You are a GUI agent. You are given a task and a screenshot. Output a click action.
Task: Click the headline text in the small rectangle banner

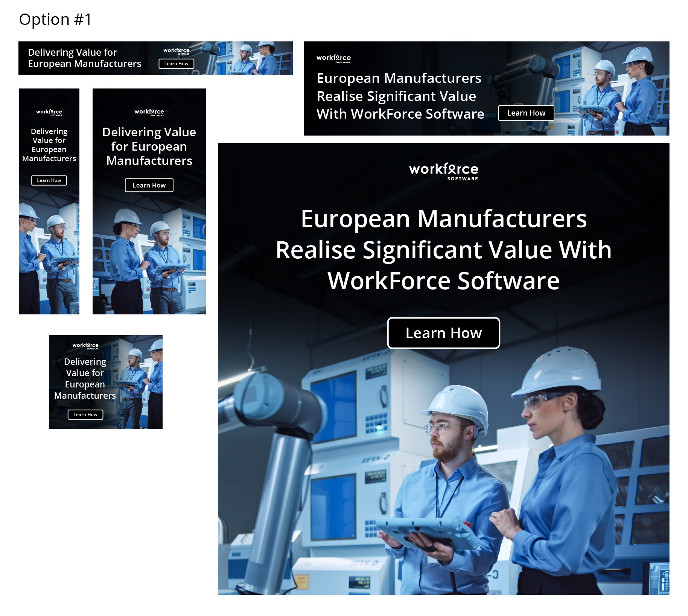(x=85, y=379)
